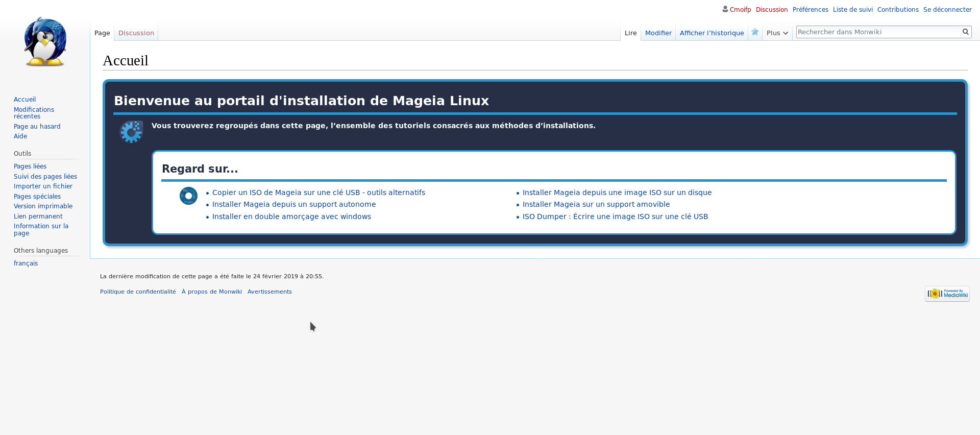Viewport: 980px width, 435px height.
Task: Click the gear icon beside the intro sentence
Action: click(x=132, y=132)
